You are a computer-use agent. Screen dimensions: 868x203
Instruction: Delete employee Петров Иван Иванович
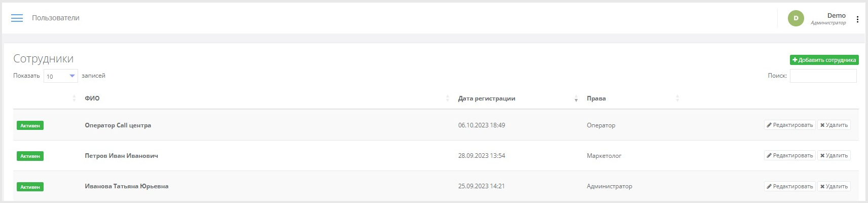click(834, 155)
